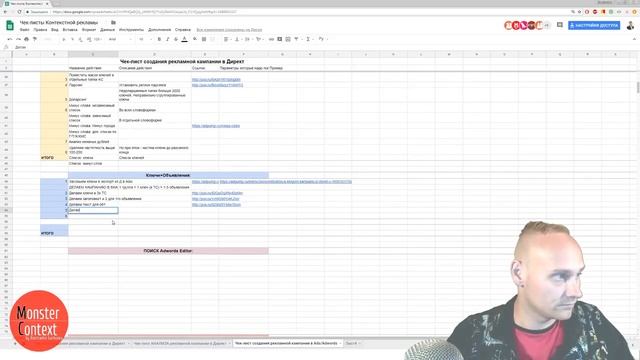The height and width of the screenshot is (360, 640).
Task: Open the fill color picker
Action: pos(195,39)
